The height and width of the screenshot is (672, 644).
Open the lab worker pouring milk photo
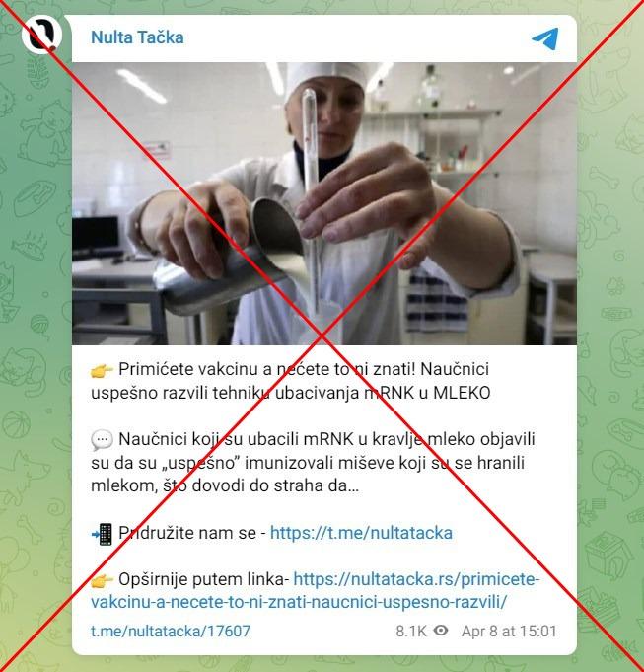[324, 203]
